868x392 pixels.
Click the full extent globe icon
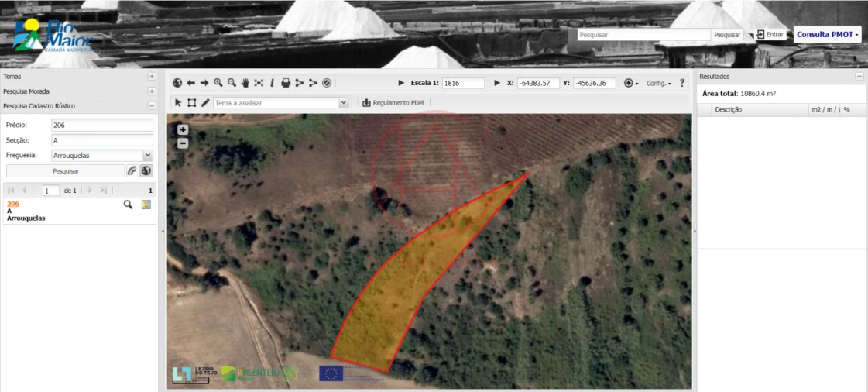[177, 83]
